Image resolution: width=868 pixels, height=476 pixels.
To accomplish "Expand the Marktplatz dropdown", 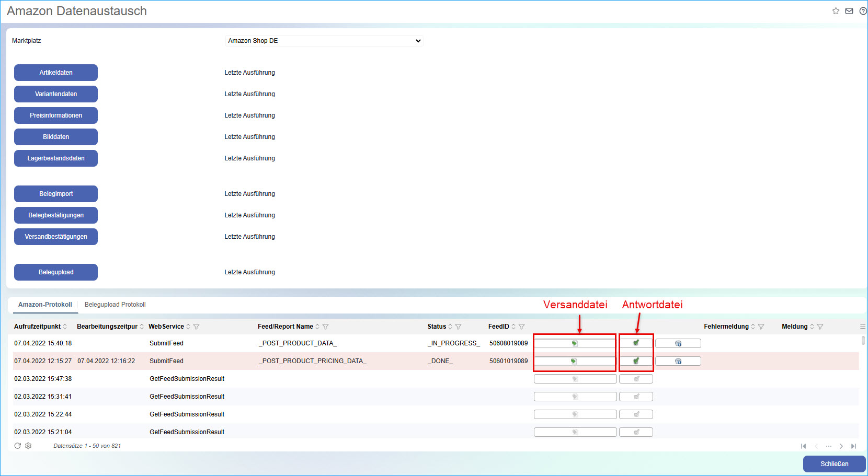I will coord(324,41).
